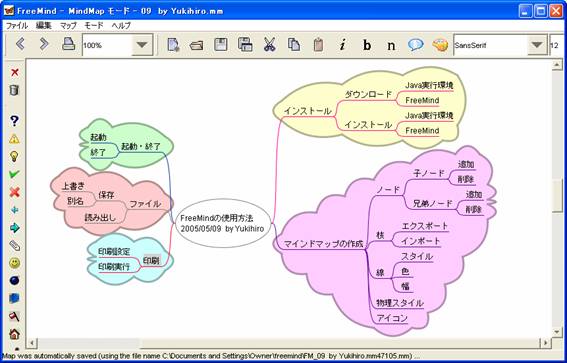
Task: Click the horizontal scrollbar right arrow
Action: coord(546,342)
